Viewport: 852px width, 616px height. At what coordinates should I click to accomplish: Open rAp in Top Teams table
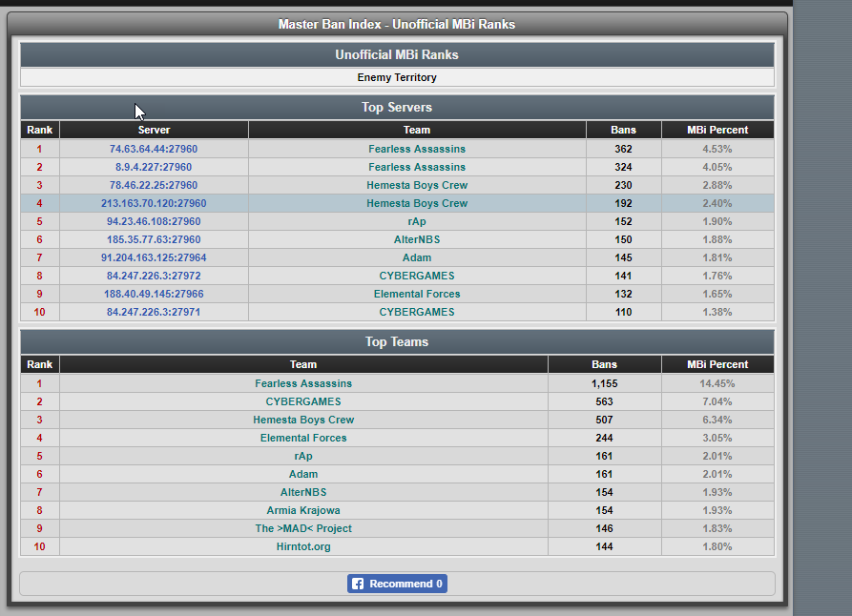click(x=303, y=457)
